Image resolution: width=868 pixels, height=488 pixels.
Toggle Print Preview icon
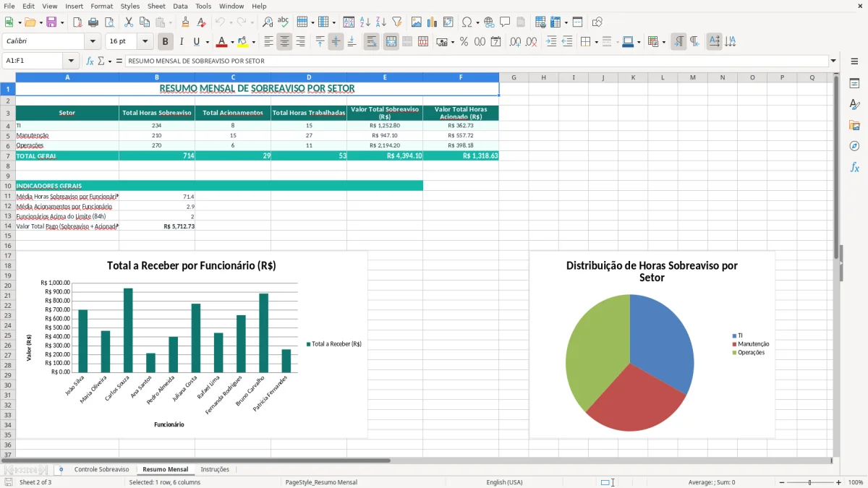click(109, 22)
